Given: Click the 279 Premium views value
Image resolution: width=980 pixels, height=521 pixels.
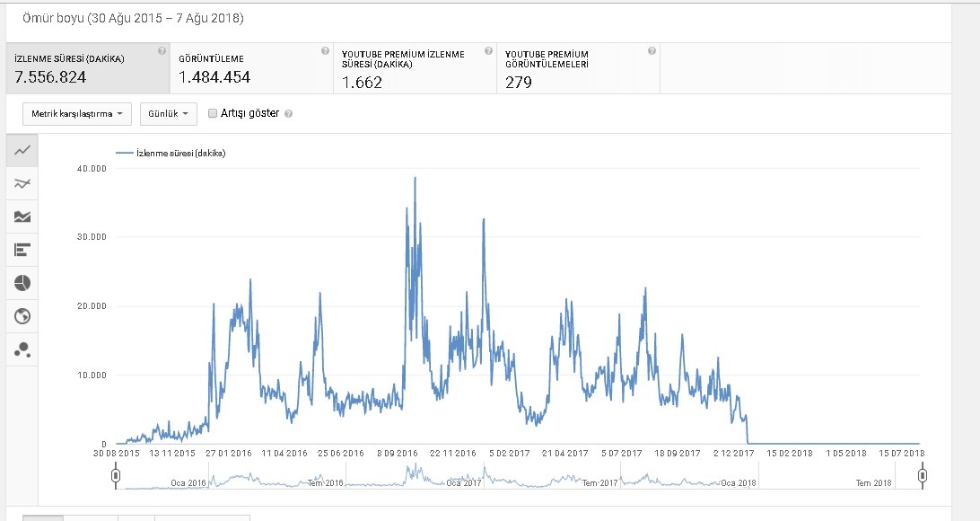Looking at the screenshot, I should coord(519,82).
